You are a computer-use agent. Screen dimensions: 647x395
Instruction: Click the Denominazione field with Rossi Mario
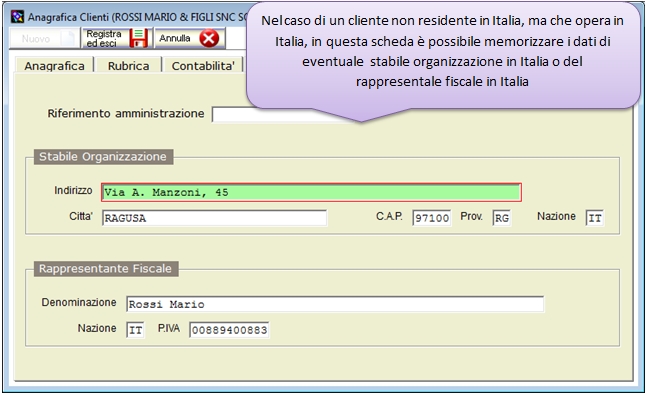[x=335, y=304]
